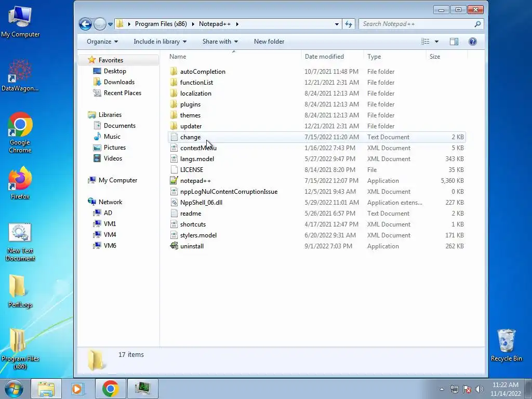This screenshot has width=532, height=399.
Task: Sort by the Type column
Action: pos(395,57)
